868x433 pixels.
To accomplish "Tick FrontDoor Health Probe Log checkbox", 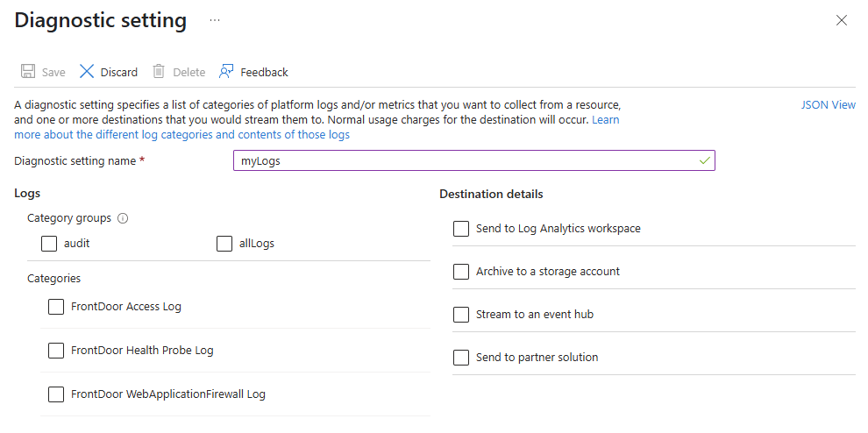I will pos(56,351).
